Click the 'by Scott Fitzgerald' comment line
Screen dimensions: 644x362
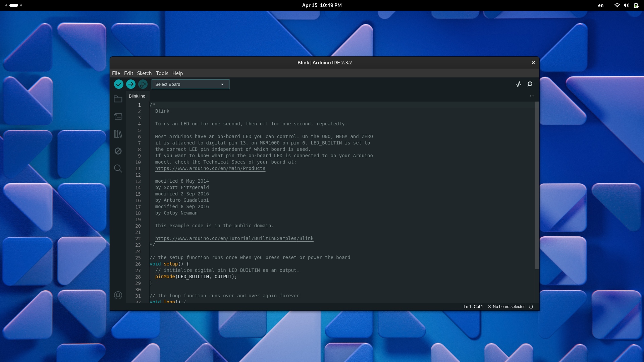pos(182,187)
